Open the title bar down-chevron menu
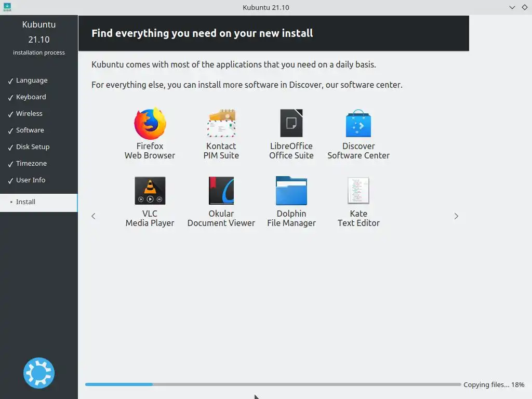The image size is (532, 399). point(512,7)
